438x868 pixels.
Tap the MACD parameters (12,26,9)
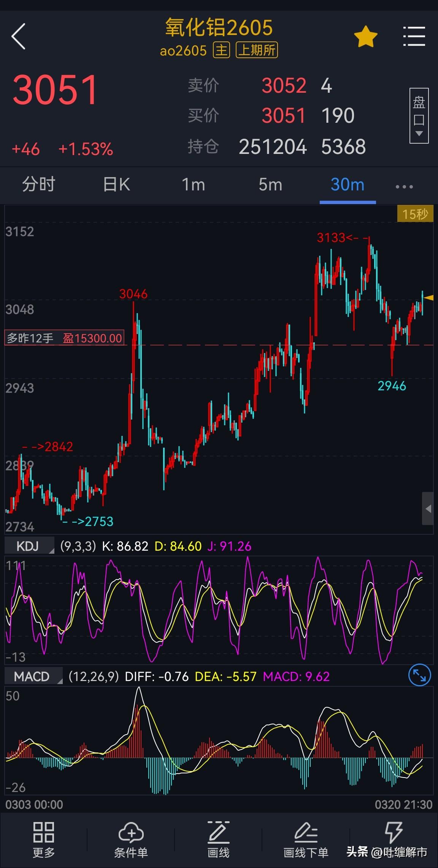pyautogui.click(x=94, y=676)
